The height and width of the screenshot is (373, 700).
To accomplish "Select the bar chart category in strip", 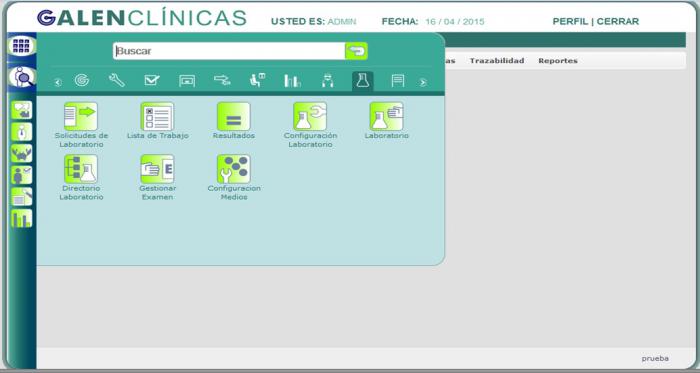I will tap(292, 81).
